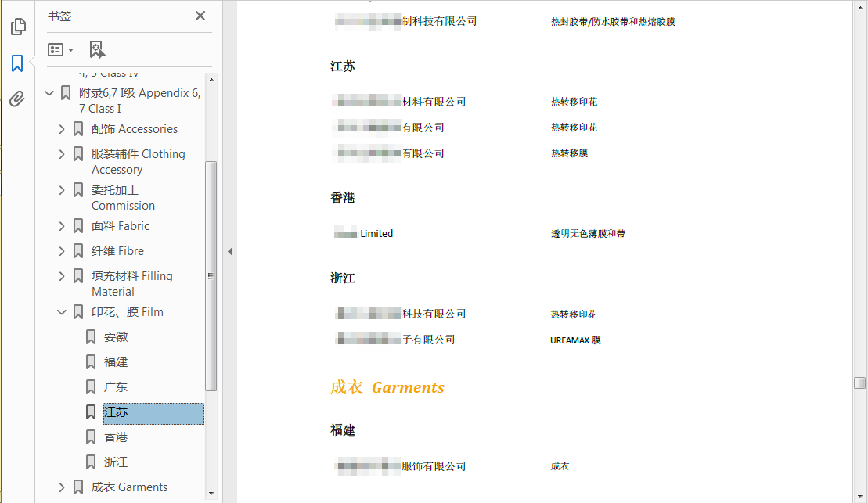The height and width of the screenshot is (503, 868).
Task: Collapse the navigation pane with divider arrow
Action: 230,251
